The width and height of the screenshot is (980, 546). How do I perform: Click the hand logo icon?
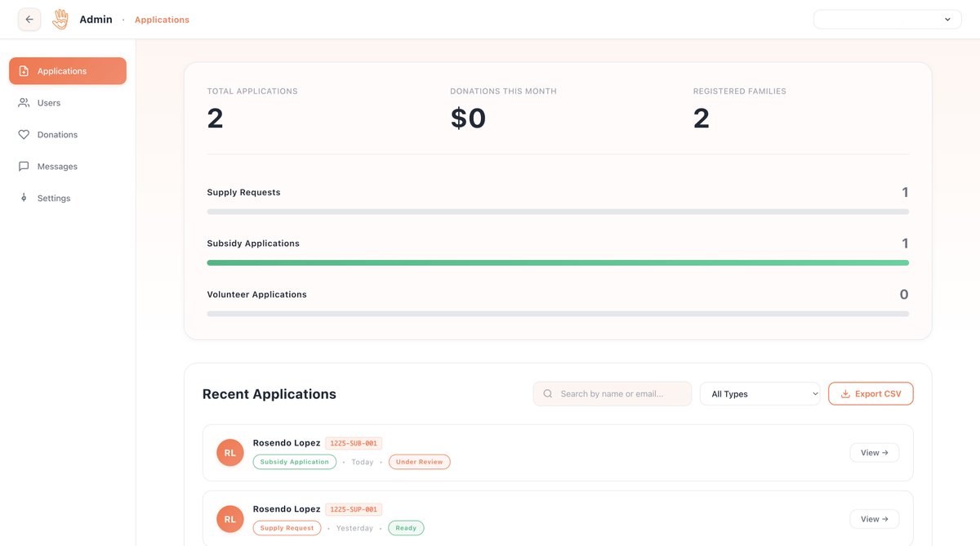[x=60, y=20]
